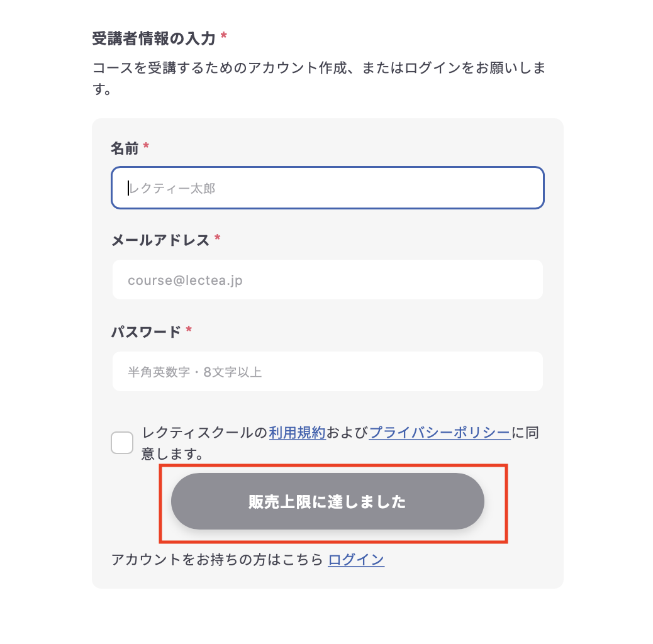Click the red asterisk beside メールアドレス

[218, 239]
